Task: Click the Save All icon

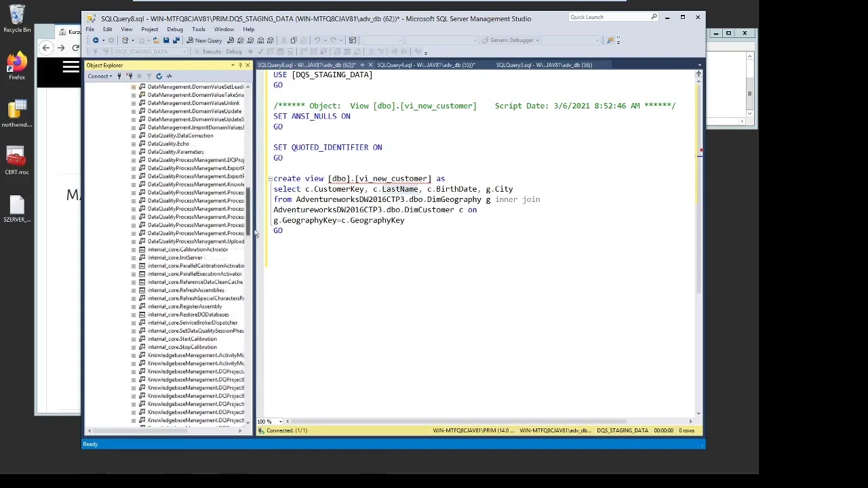Action: tap(176, 40)
